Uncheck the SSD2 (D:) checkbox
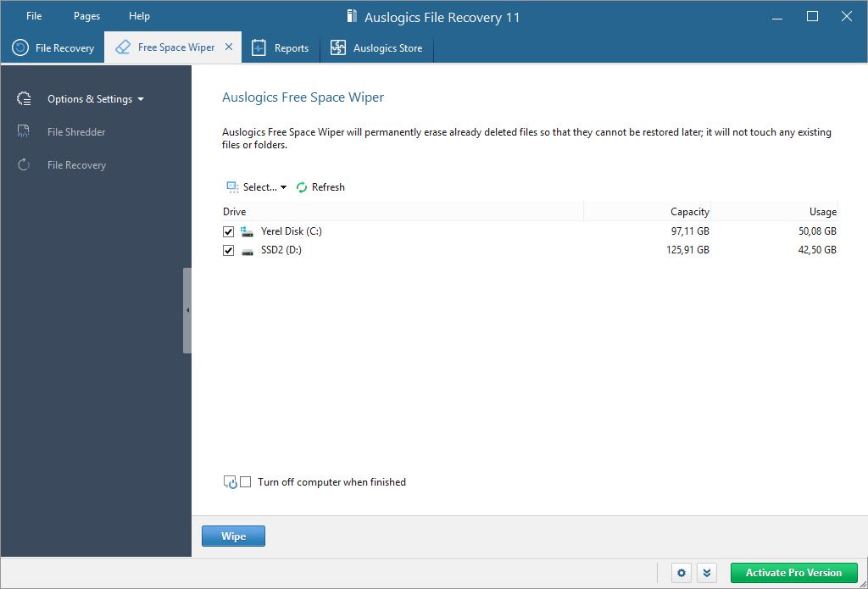The height and width of the screenshot is (589, 868). pos(228,250)
